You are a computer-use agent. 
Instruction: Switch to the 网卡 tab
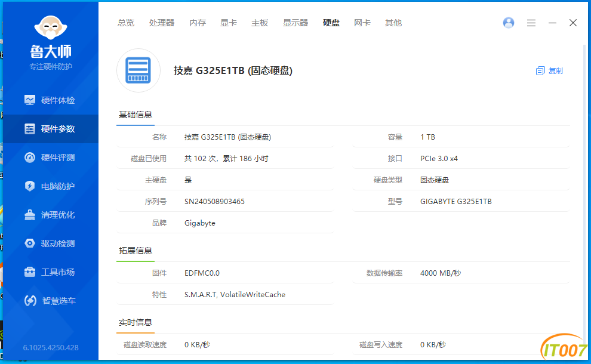[362, 23]
